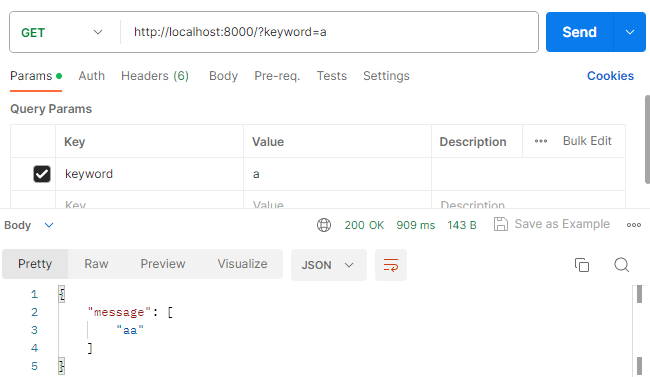Click the Bulk Edit link
Image resolution: width=650 pixels, height=377 pixels.
pos(587,141)
